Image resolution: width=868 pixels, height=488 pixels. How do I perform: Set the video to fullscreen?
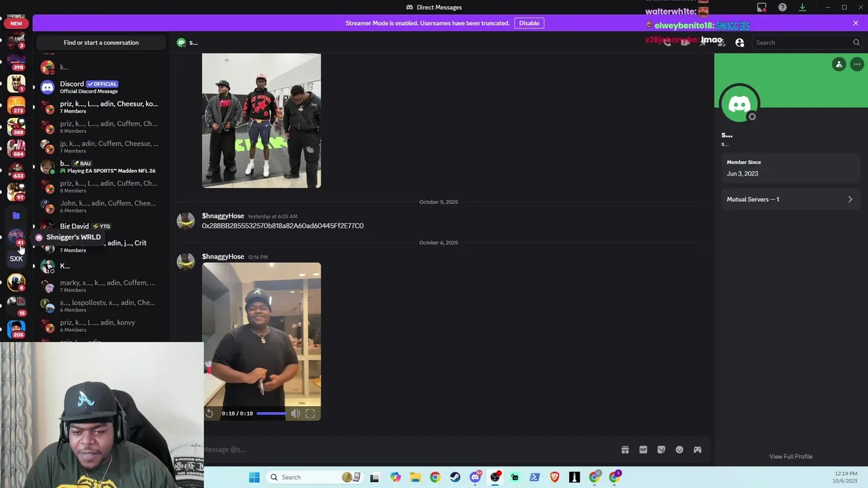click(310, 413)
